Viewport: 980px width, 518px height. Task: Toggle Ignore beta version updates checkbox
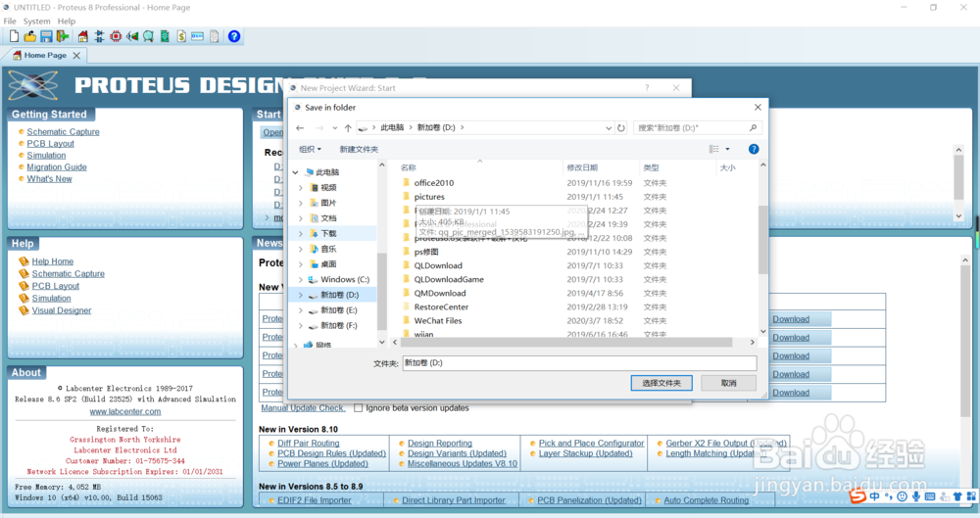[358, 408]
